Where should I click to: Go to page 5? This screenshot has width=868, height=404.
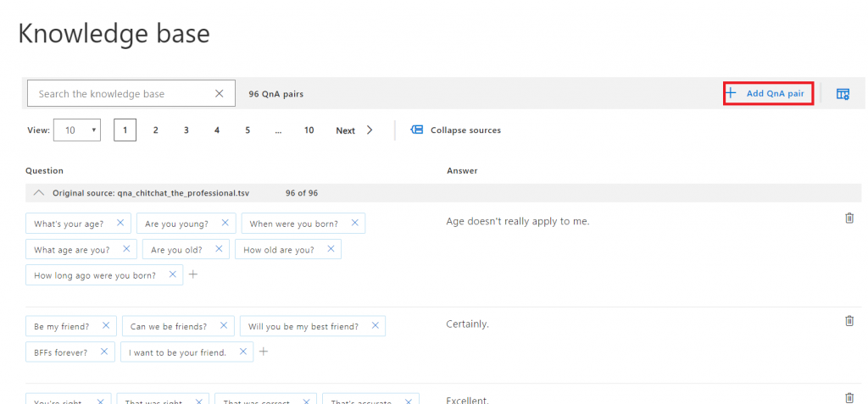pos(248,130)
